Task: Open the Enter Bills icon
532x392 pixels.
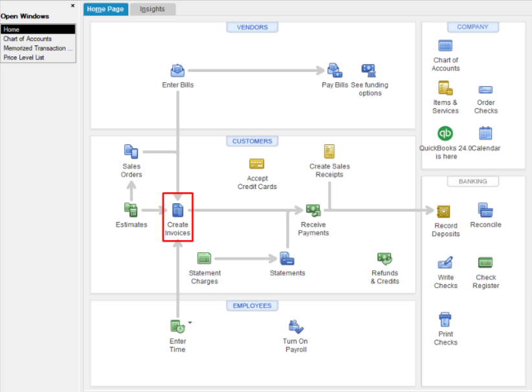Action: point(177,71)
